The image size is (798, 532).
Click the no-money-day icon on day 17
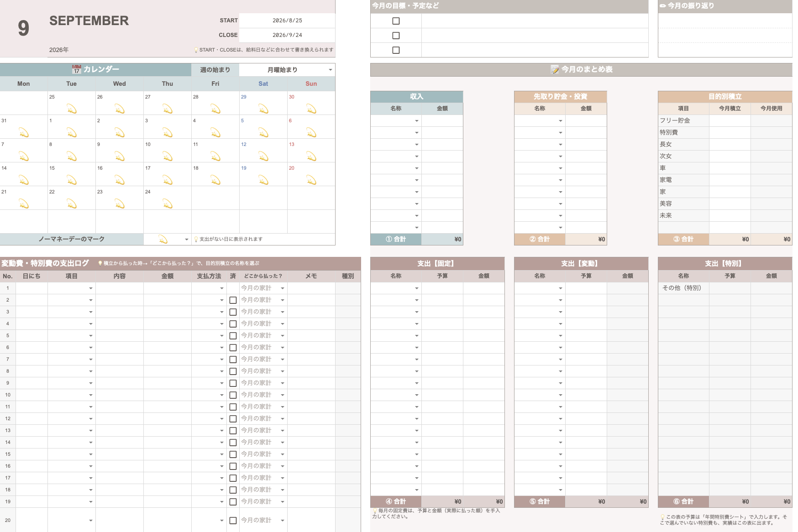[168, 180]
